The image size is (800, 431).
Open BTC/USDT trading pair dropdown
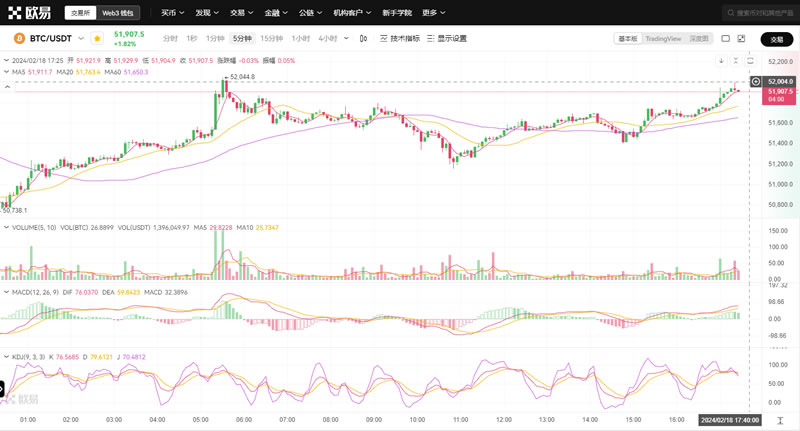coord(81,38)
